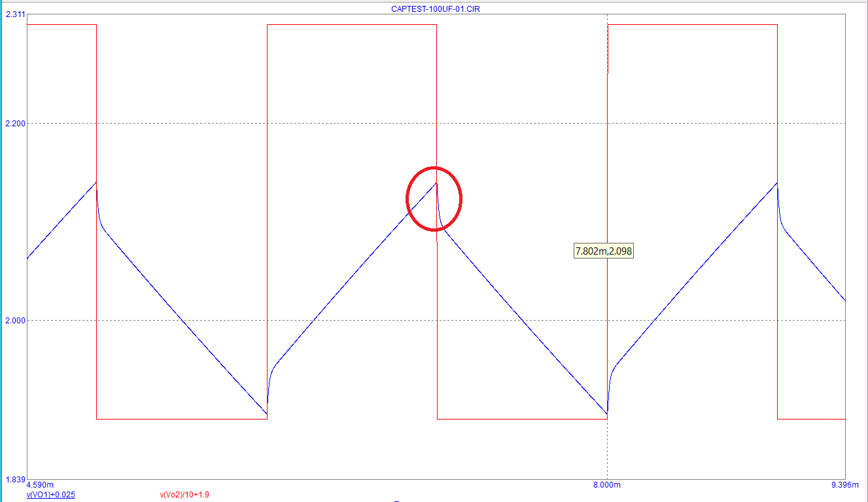Select the red v(Vo2)/10+1.9 trace label

182,493
